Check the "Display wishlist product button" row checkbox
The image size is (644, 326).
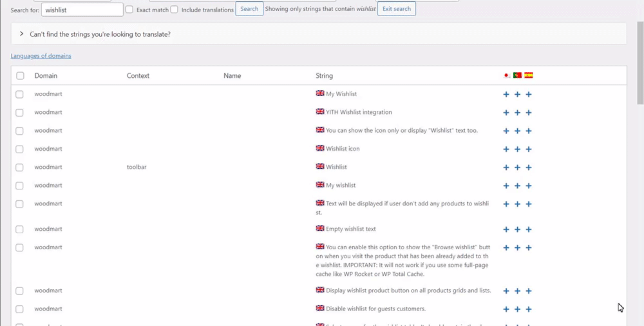coord(19,291)
